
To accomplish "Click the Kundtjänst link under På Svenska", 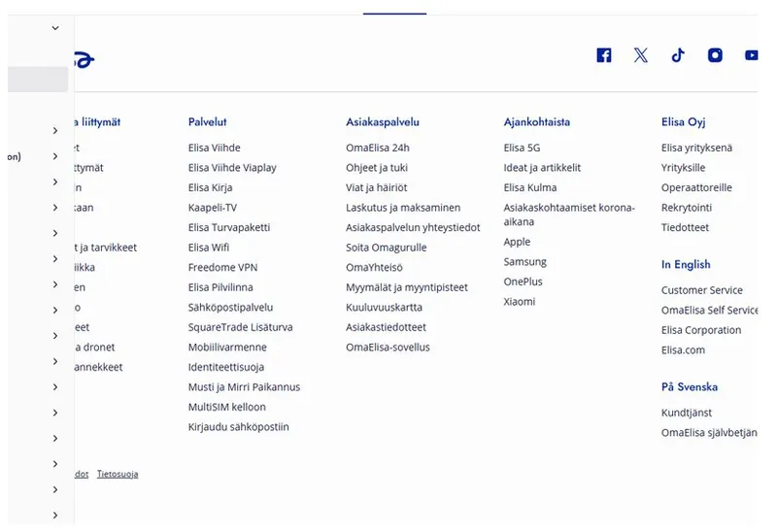I will coord(687,413).
